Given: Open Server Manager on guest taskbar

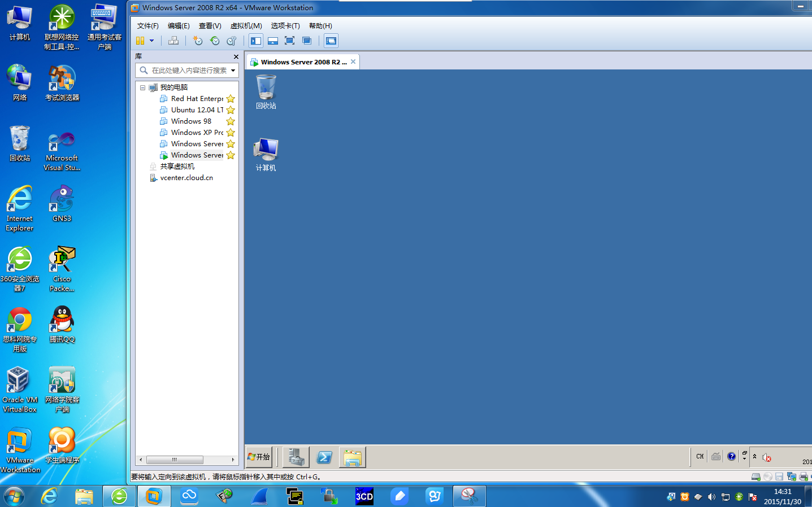Looking at the screenshot, I should coord(296,457).
